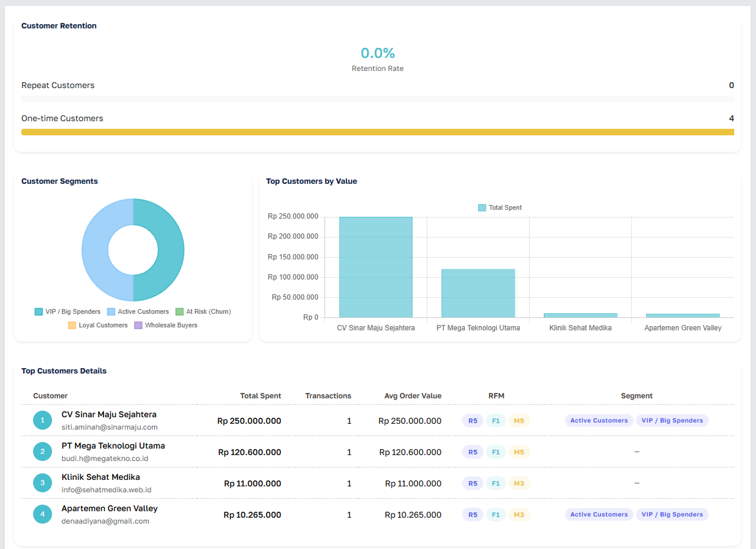
Task: Click the Customer column header
Action: (x=50, y=396)
